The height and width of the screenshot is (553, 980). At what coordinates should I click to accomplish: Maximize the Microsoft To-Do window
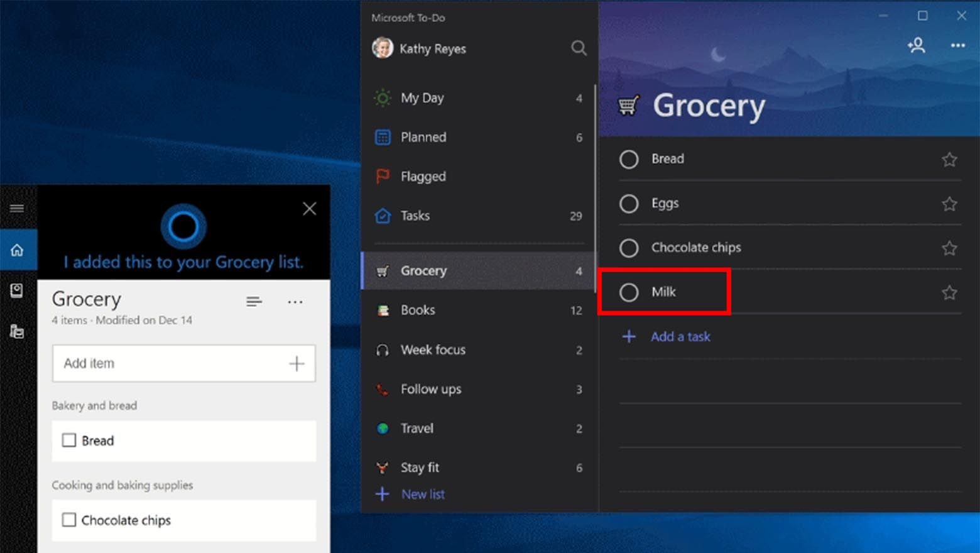coord(922,16)
